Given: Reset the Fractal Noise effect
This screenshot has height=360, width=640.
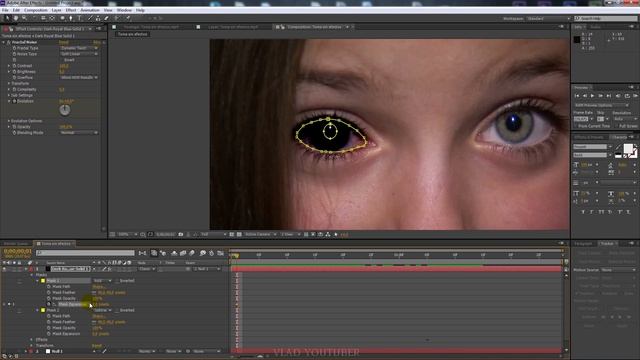Looking at the screenshot, I should (64, 42).
